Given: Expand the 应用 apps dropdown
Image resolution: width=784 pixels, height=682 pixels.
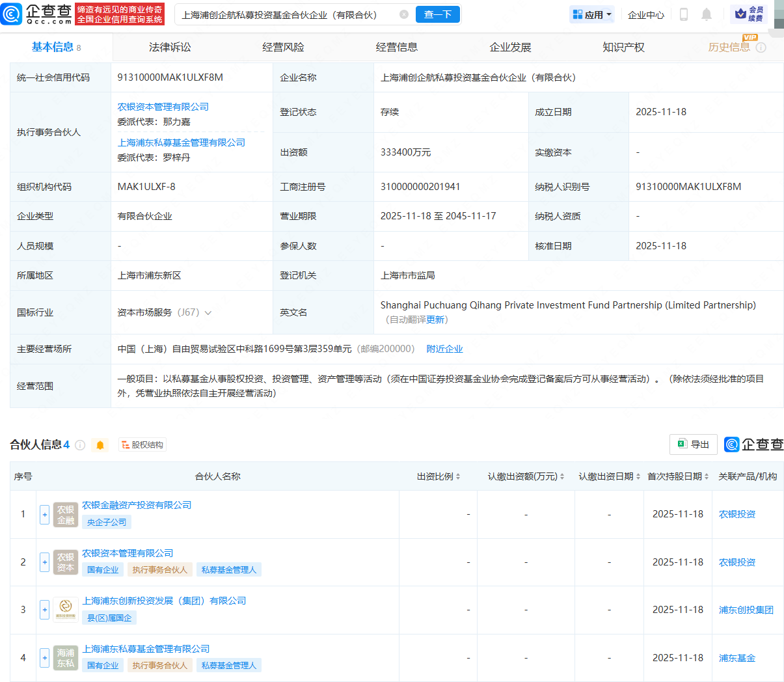Looking at the screenshot, I should 592,14.
